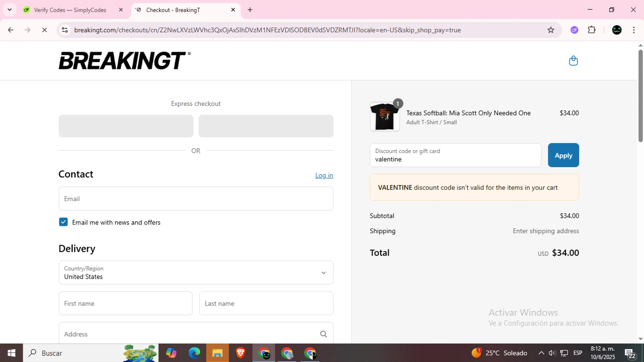Screen dimensions: 644x362
Task: Open new browser tab
Action: click(250, 10)
